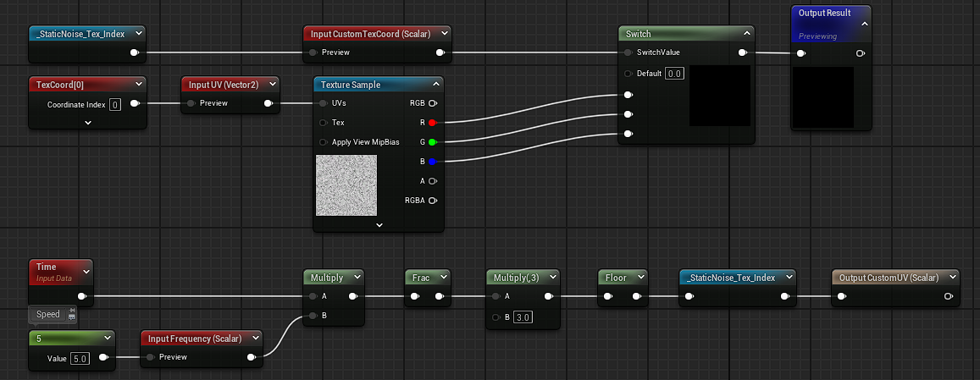Open the chevron on the 5 constant node
The height and width of the screenshot is (380, 980).
pyautogui.click(x=108, y=339)
